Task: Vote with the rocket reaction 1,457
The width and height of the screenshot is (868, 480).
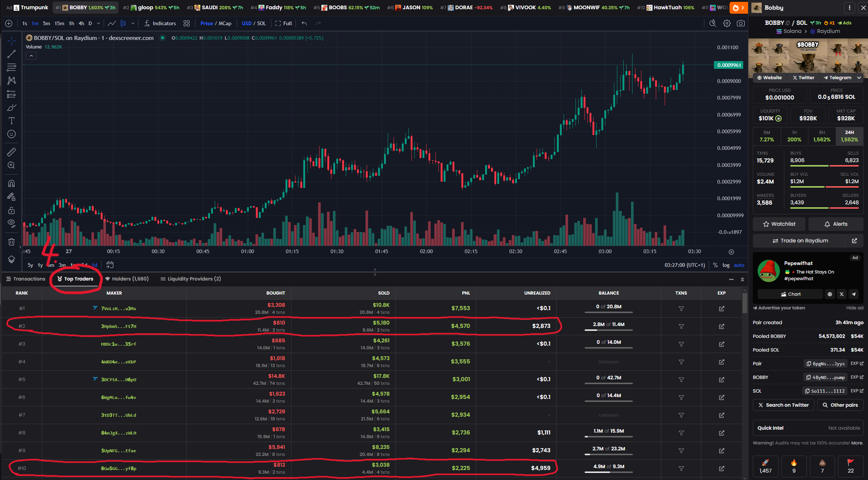Action: pyautogui.click(x=765, y=466)
